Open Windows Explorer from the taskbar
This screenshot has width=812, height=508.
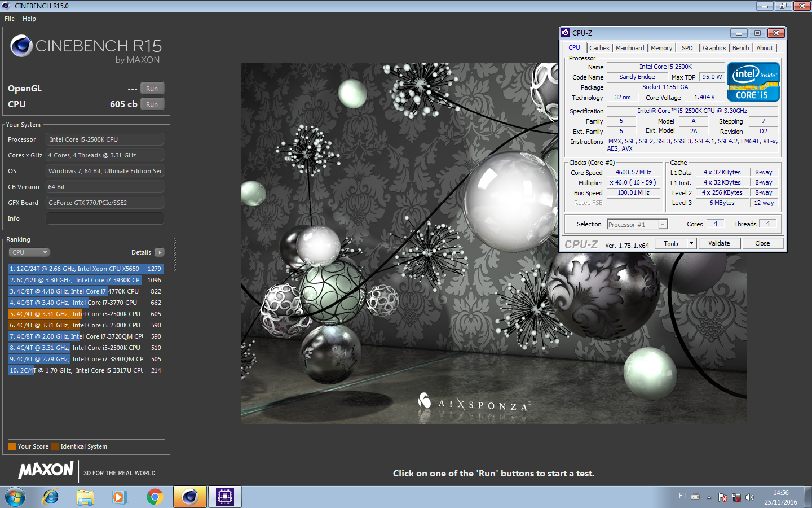point(85,497)
